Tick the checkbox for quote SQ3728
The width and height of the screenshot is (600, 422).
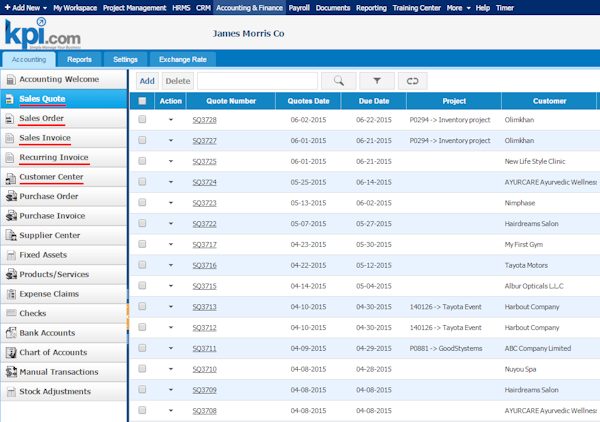(142, 119)
